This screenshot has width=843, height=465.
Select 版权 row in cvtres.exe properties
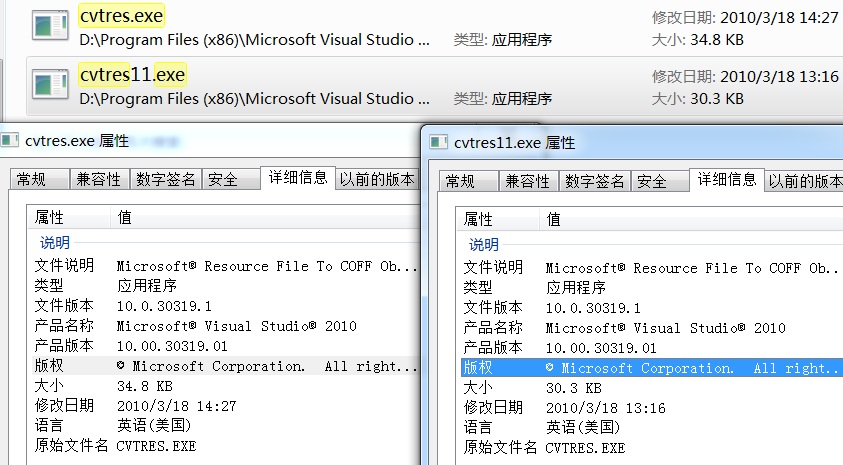(225, 366)
